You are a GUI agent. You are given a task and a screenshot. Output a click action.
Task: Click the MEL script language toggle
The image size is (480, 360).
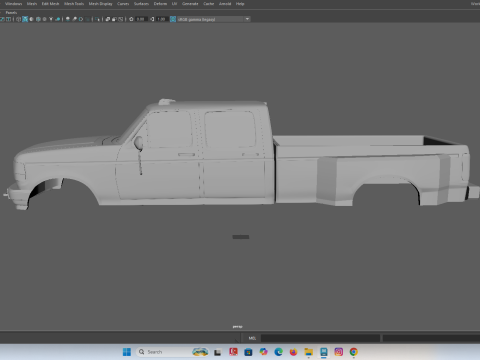click(x=252, y=338)
